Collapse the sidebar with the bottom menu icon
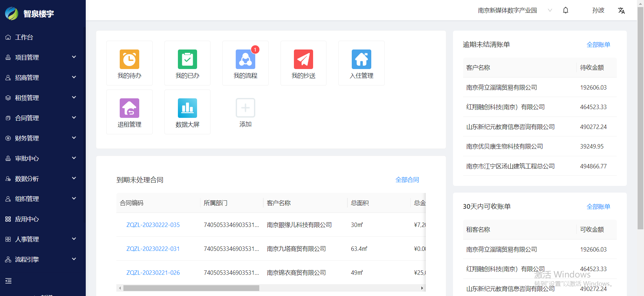644x296 pixels. 8,281
